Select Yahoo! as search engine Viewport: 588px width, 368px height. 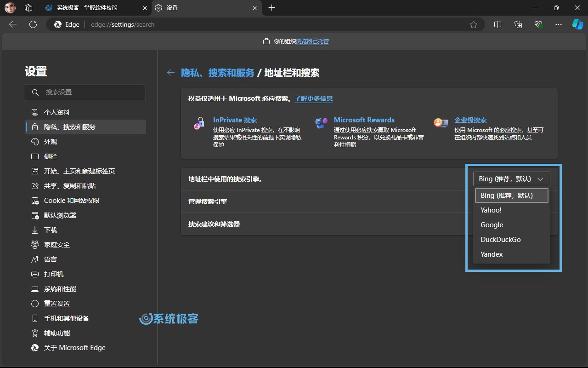point(512,210)
